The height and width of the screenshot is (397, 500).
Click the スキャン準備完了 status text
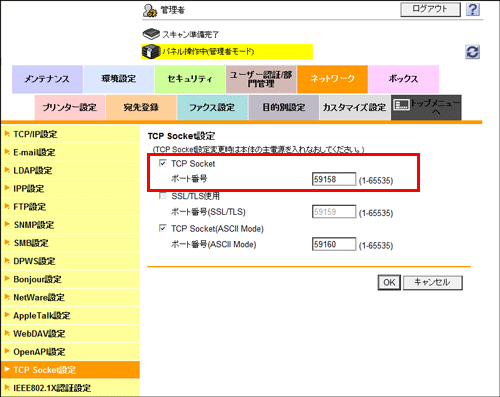coord(190,34)
